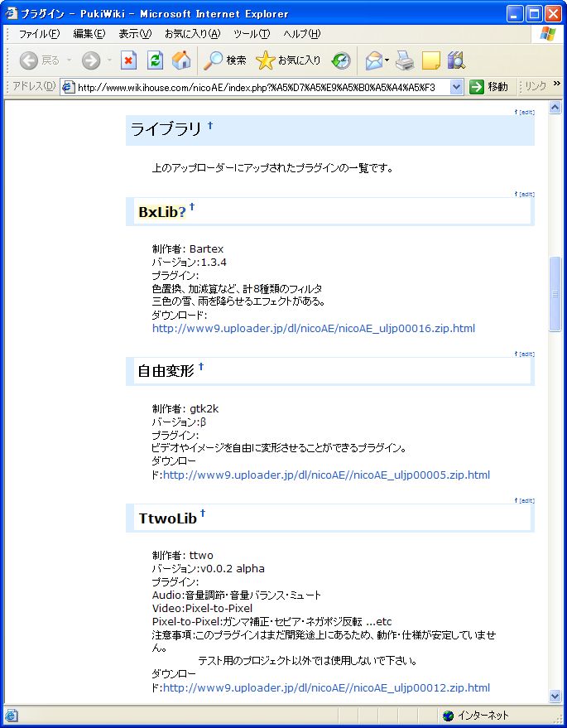Click the Forward arrow button

point(91,60)
